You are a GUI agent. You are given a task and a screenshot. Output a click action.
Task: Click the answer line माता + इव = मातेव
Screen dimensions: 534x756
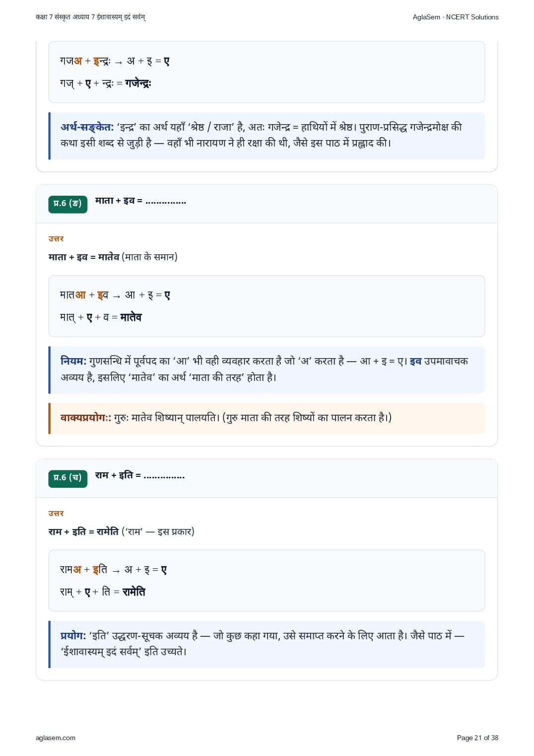[113, 257]
